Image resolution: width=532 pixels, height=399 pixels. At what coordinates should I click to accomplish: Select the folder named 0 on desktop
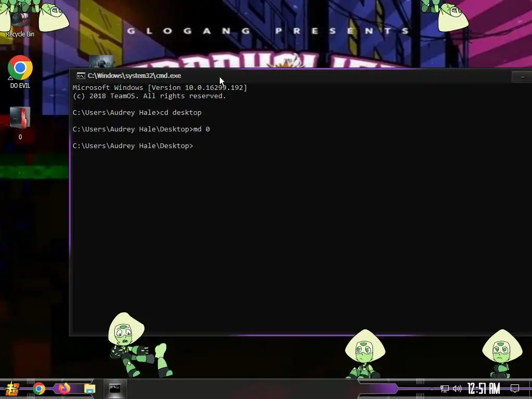pos(20,123)
